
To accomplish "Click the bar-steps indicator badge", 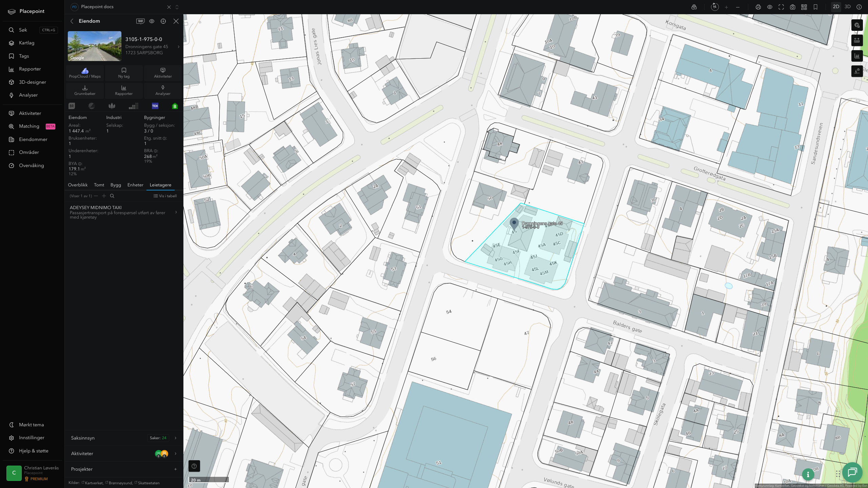I will click(x=134, y=106).
